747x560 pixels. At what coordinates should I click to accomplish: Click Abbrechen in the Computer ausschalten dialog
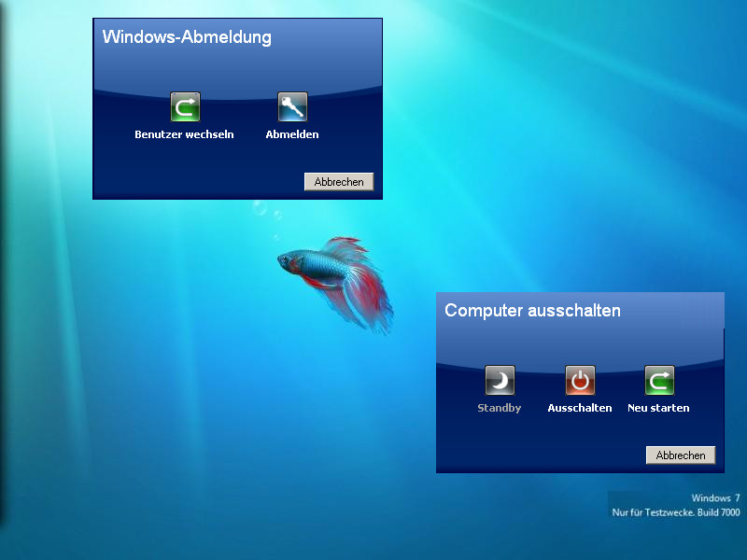[x=681, y=455]
